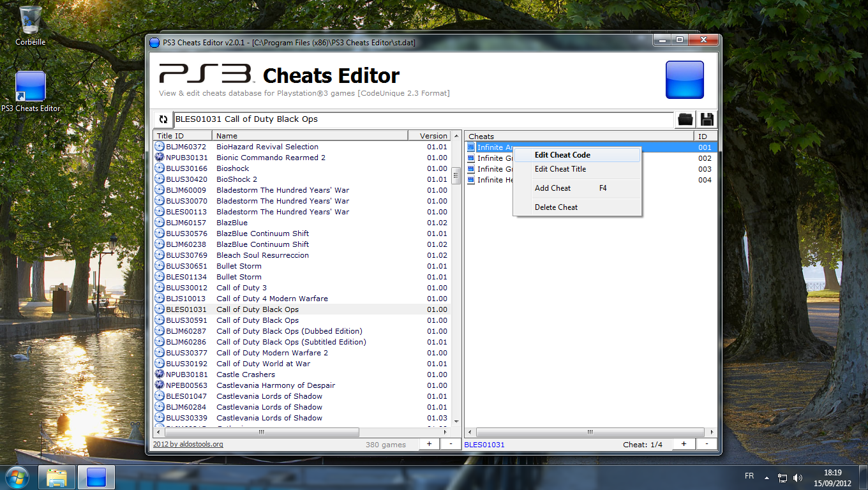Click the ID column header in cheats list

pyautogui.click(x=706, y=136)
